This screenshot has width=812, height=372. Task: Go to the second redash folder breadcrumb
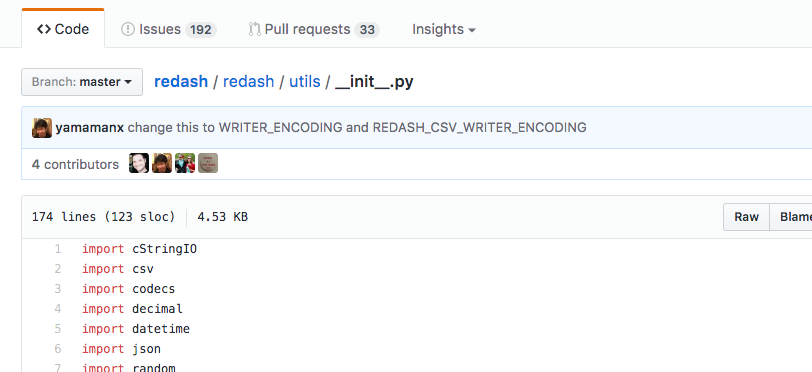pyautogui.click(x=249, y=82)
